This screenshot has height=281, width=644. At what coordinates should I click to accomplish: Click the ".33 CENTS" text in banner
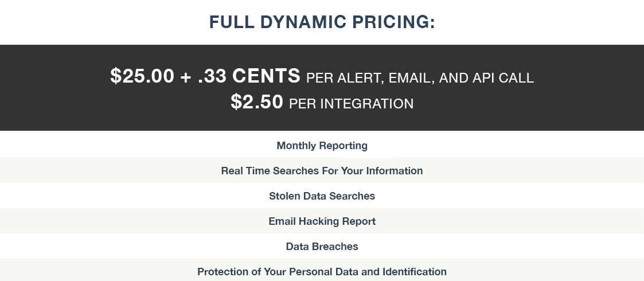[x=249, y=76]
